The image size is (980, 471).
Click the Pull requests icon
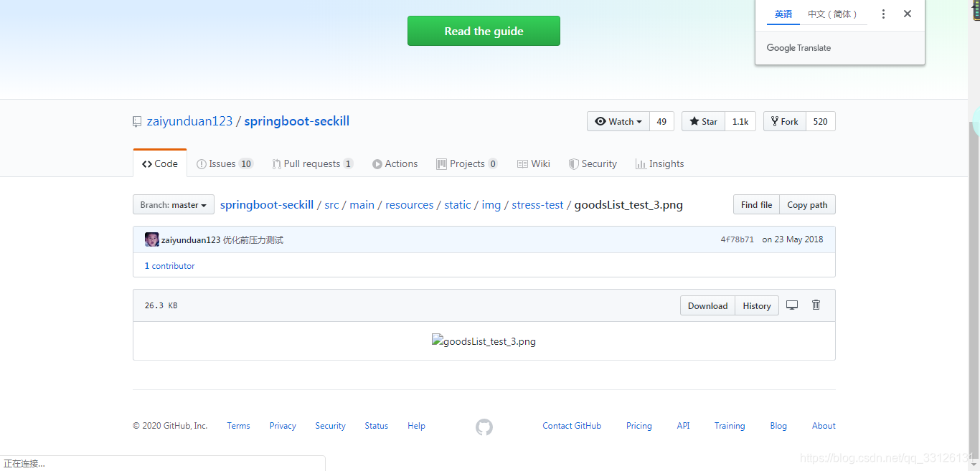(x=276, y=163)
